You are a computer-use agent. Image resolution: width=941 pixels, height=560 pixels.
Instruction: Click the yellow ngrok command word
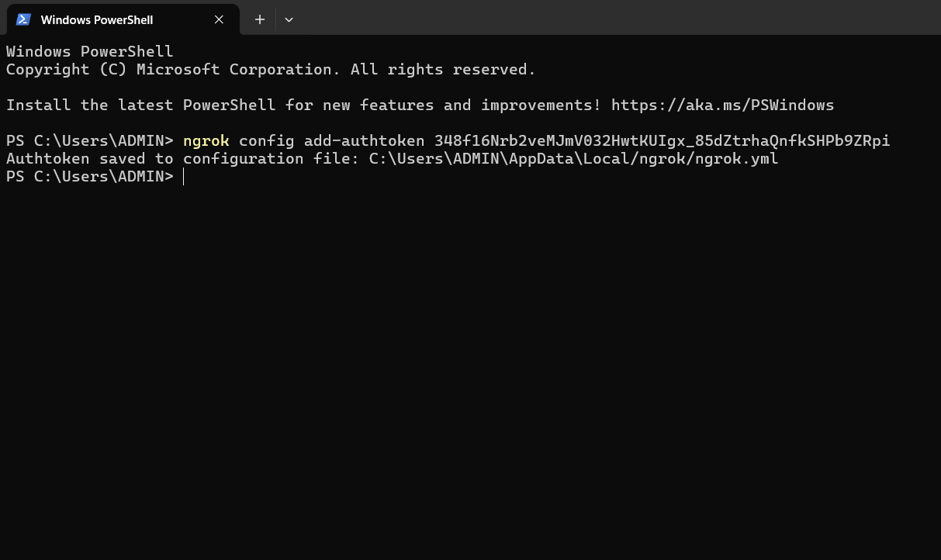pos(206,140)
